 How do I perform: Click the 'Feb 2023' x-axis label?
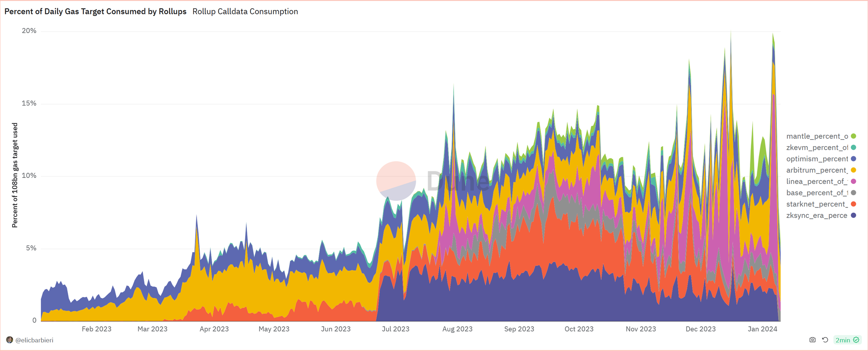pos(96,329)
